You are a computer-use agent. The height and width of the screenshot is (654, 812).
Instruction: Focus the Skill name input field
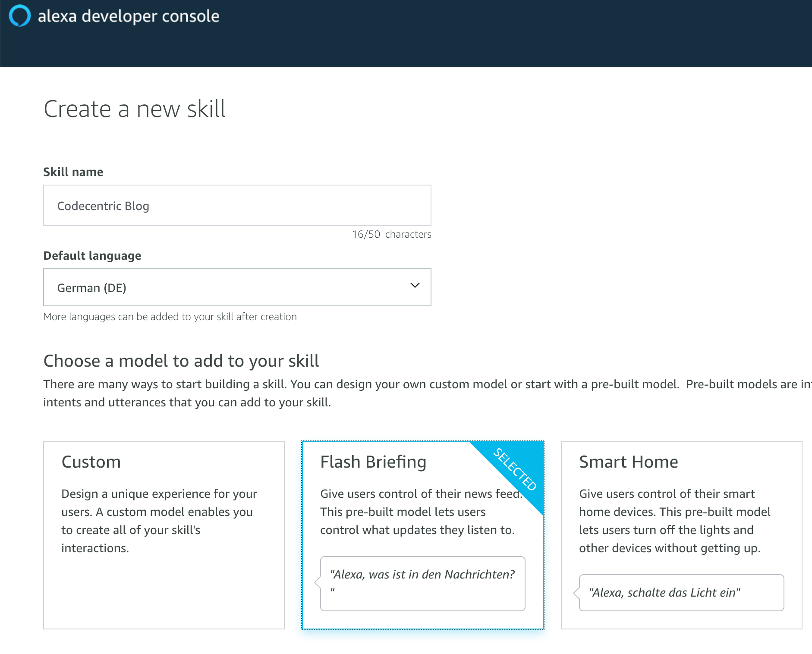coord(237,206)
